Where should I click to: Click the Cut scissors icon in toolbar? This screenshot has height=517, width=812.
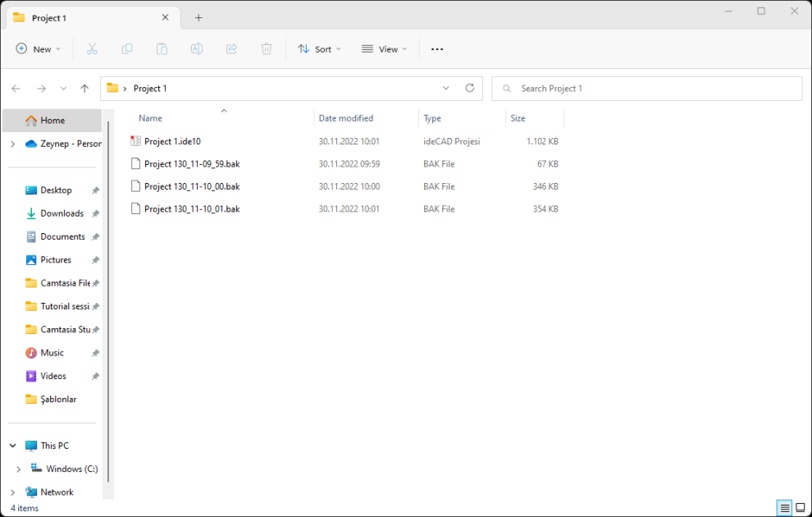pyautogui.click(x=92, y=49)
